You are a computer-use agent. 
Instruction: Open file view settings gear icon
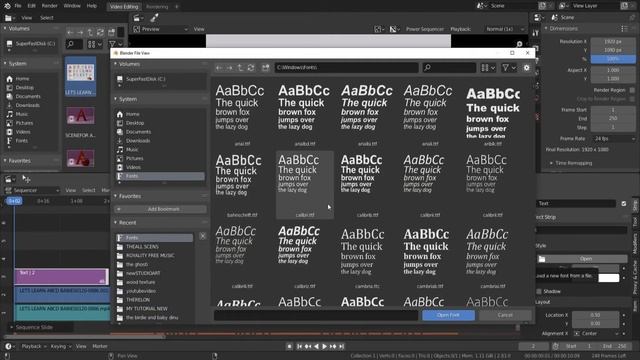527,68
